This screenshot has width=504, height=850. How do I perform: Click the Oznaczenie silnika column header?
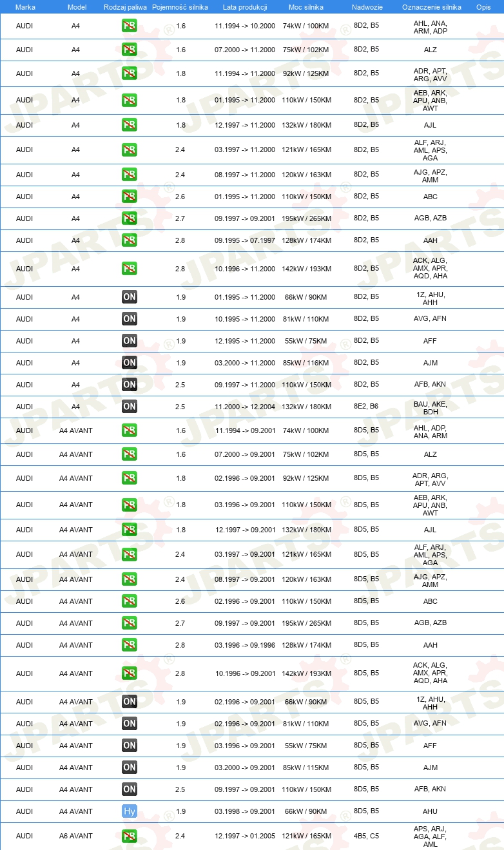pyautogui.click(x=431, y=7)
